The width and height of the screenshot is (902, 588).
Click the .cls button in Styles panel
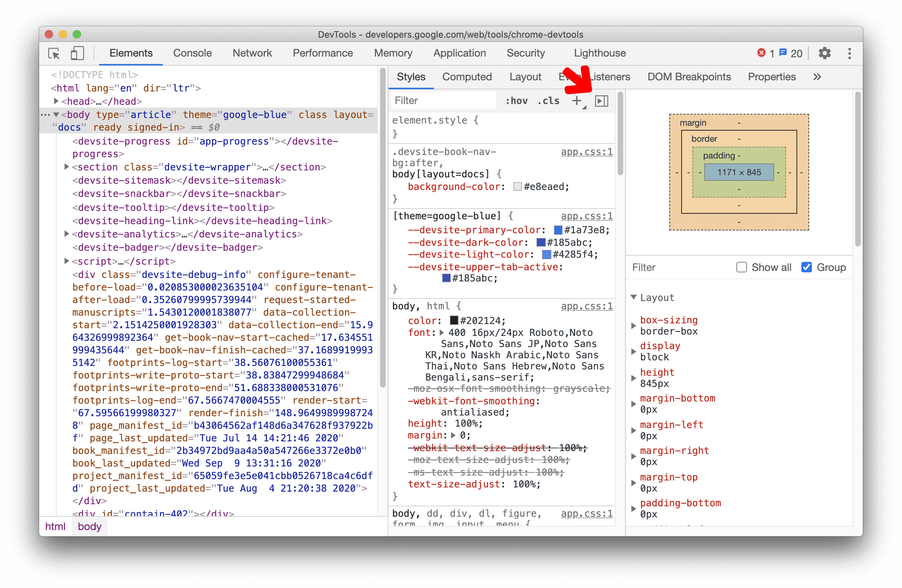548,101
